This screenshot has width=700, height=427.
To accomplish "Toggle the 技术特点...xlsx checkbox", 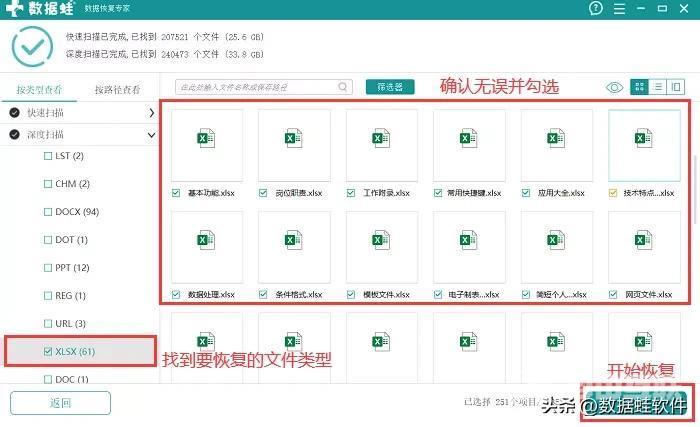I will (x=613, y=193).
